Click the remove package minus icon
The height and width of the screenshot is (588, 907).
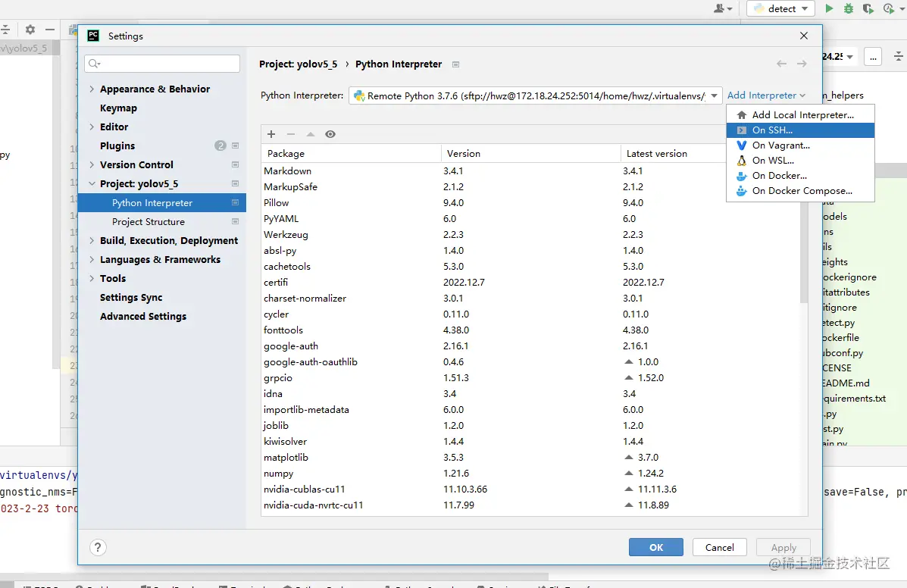click(291, 134)
